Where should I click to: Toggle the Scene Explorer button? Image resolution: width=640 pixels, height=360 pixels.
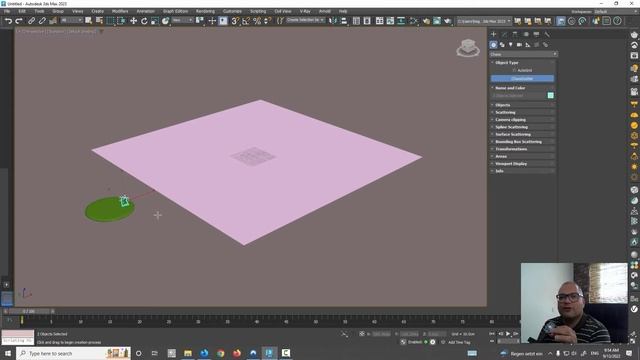[356, 21]
